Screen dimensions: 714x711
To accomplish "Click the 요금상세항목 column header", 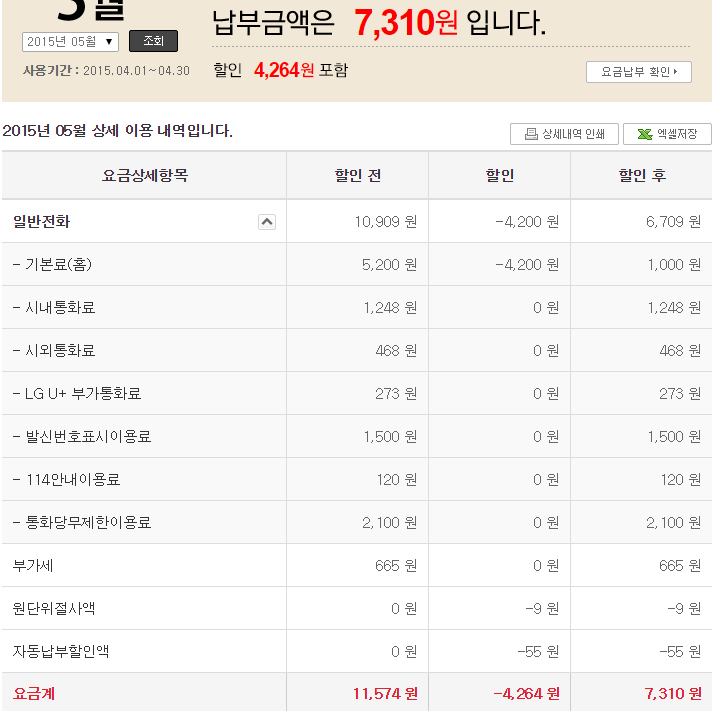I will pyautogui.click(x=144, y=176).
